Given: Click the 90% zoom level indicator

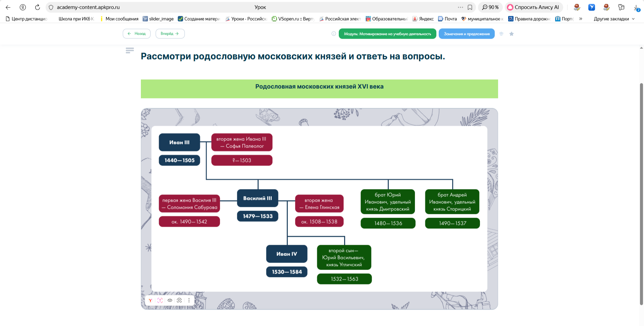Looking at the screenshot, I should [x=490, y=7].
